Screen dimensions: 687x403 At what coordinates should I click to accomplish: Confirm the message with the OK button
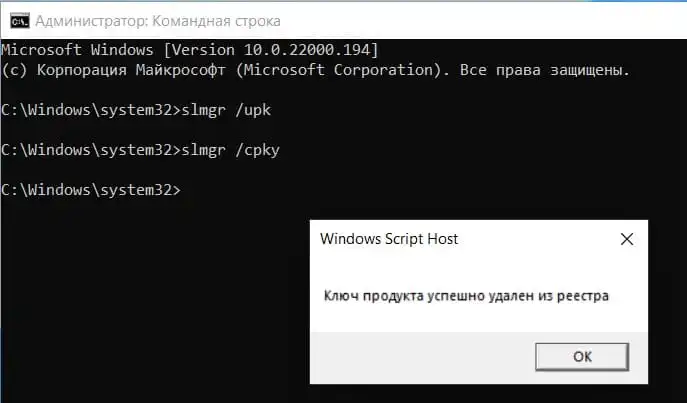[582, 357]
